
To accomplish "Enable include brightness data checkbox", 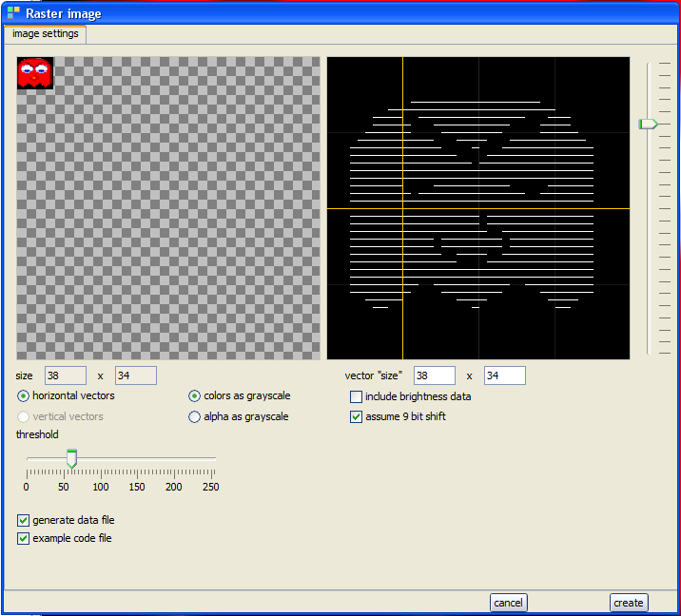I will [357, 396].
